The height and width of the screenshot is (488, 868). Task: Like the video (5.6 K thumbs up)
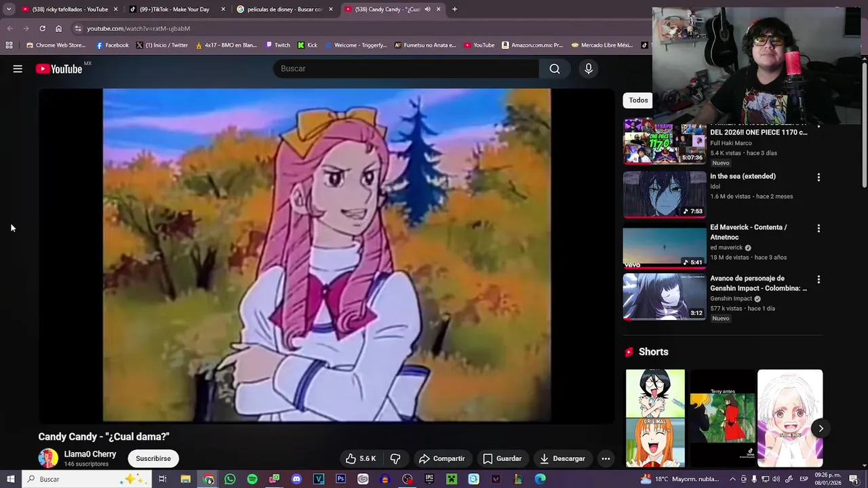click(x=360, y=459)
